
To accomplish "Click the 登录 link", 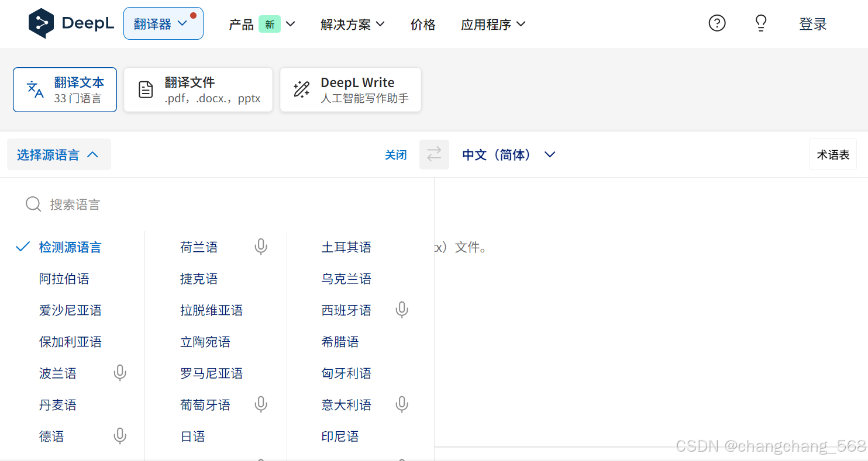I will click(x=813, y=24).
